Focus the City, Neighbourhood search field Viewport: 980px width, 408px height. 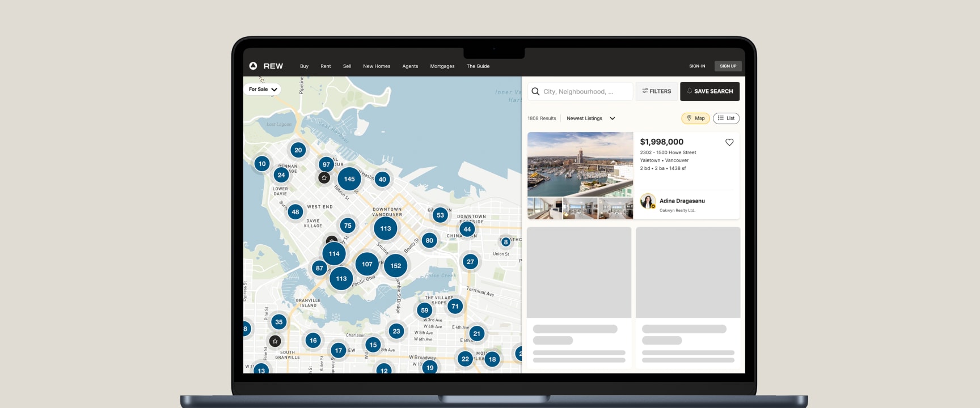pos(580,91)
